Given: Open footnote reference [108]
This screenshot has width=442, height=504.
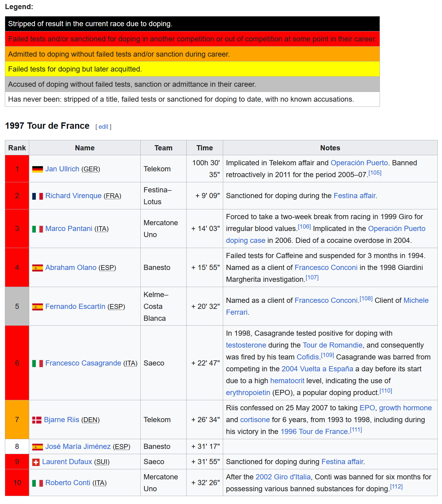Looking at the screenshot, I should point(366,299).
